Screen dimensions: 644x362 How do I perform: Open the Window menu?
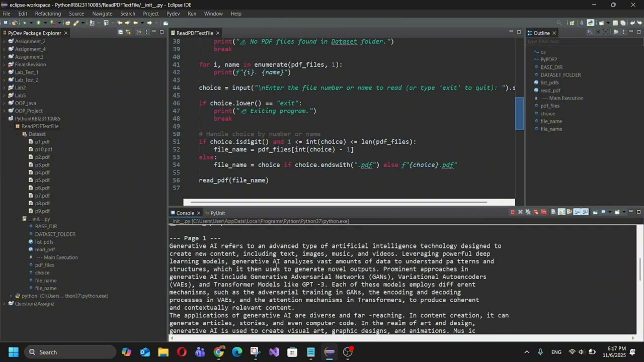tap(213, 14)
